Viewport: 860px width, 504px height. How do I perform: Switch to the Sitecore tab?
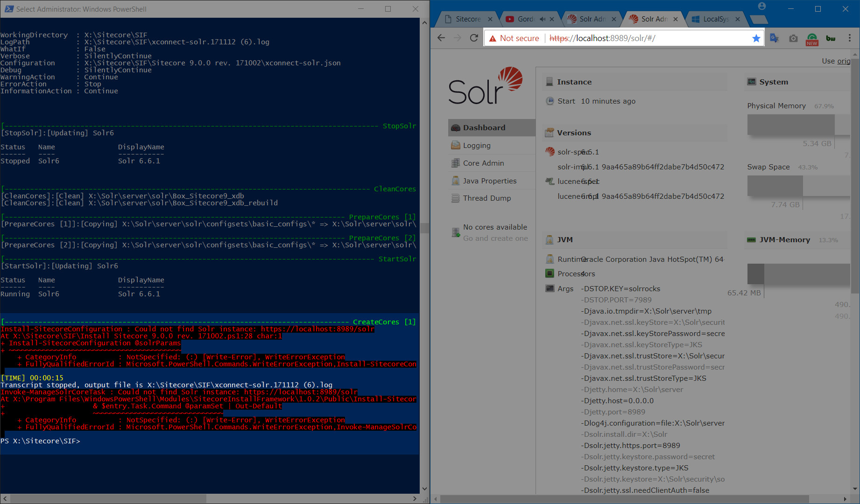[467, 19]
